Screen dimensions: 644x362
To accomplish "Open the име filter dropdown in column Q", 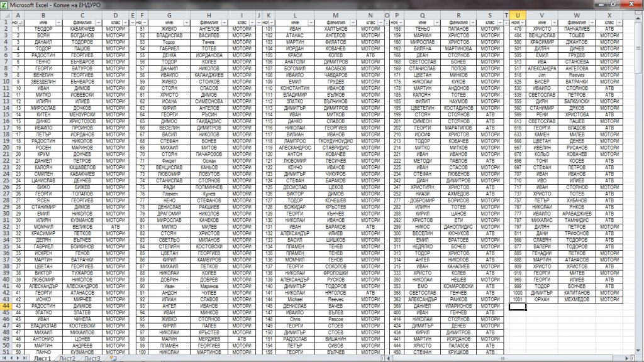I will click(436, 23).
